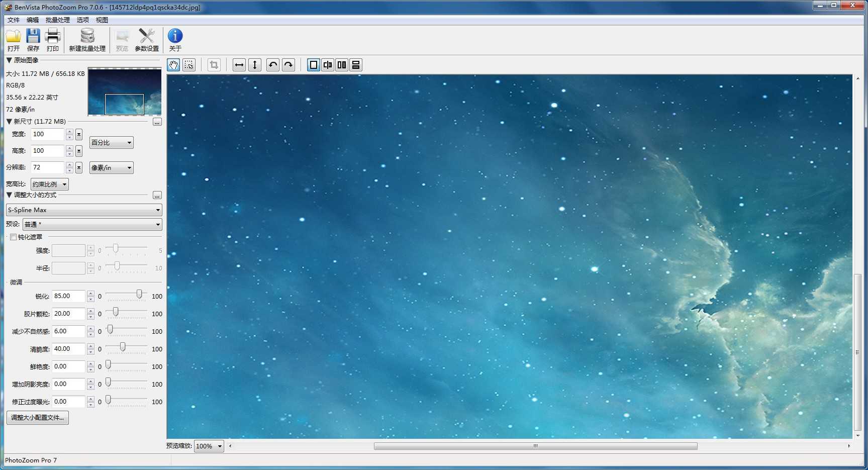The width and height of the screenshot is (868, 470).
Task: Activate the crop tool
Action: (x=214, y=65)
